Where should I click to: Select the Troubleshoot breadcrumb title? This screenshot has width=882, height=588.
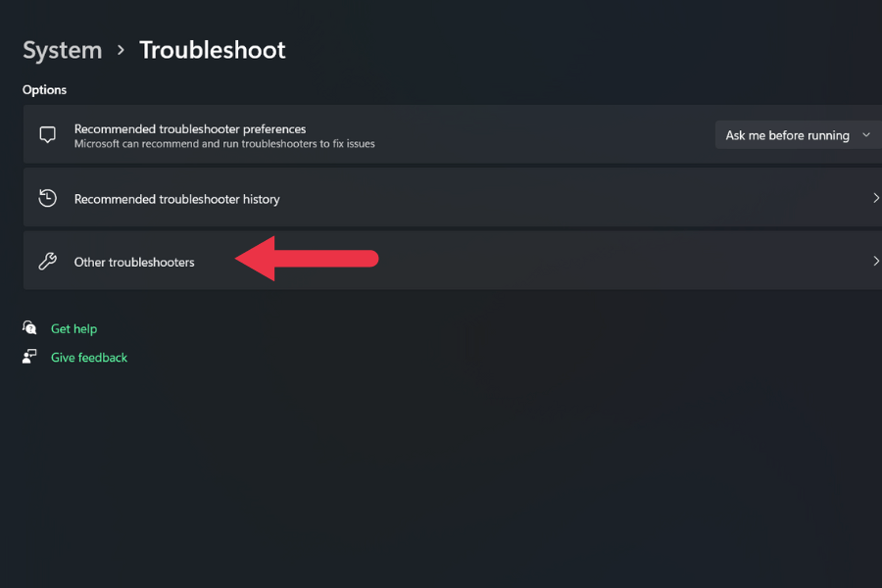(x=213, y=50)
